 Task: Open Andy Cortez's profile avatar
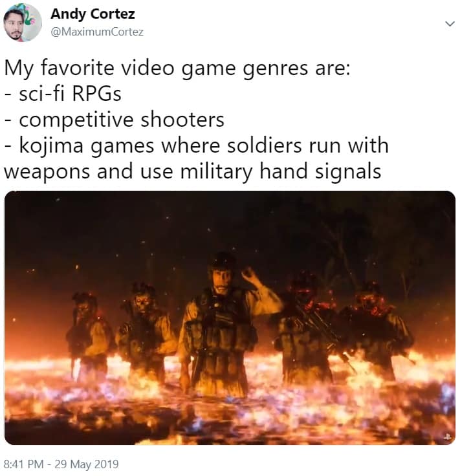coord(22,23)
